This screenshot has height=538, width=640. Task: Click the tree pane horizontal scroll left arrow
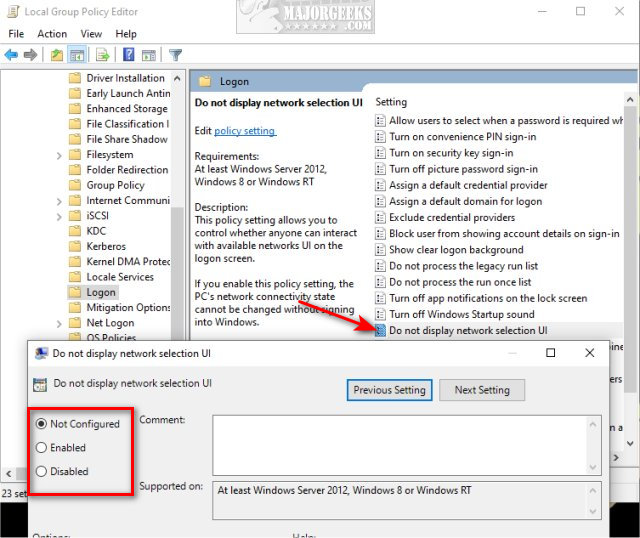(x=9, y=474)
